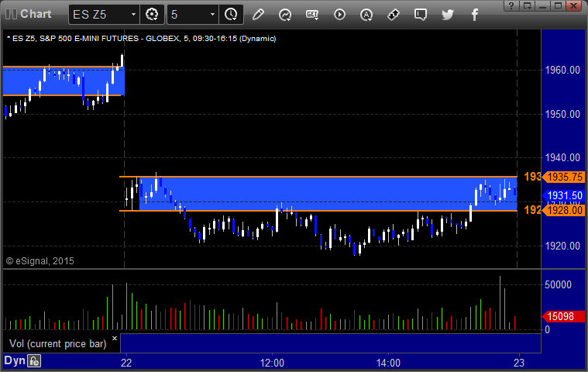
Task: Click the 1931.50 current price tag
Action: [x=563, y=195]
